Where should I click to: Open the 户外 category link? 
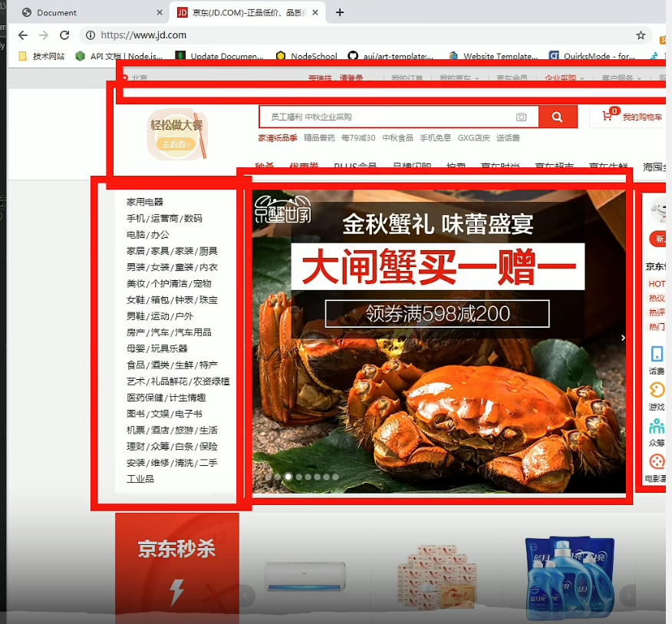(184, 316)
